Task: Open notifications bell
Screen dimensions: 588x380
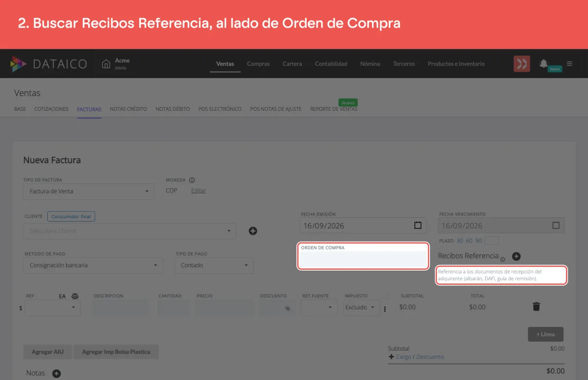Action: tap(544, 63)
